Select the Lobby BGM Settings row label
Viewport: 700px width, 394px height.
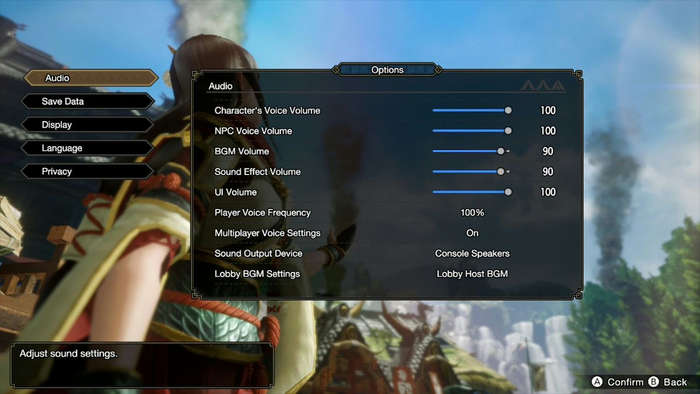pos(257,274)
